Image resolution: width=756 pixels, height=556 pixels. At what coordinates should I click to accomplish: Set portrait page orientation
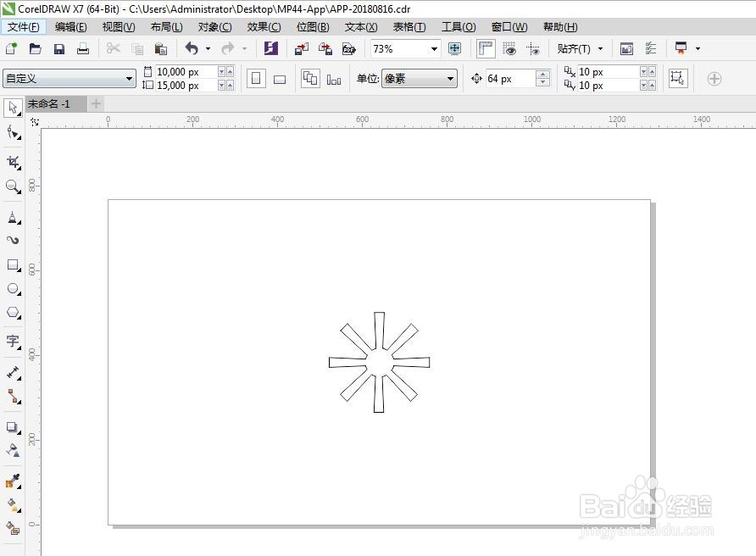click(256, 79)
